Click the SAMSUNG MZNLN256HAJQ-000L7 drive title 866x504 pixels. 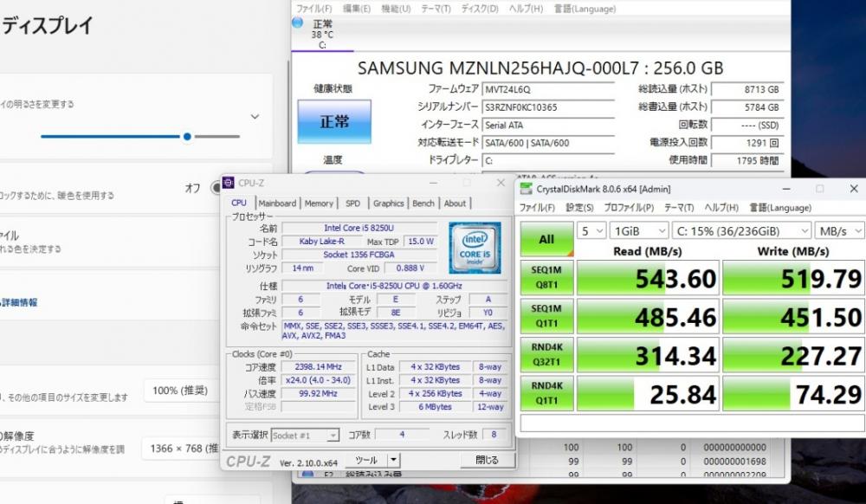540,68
